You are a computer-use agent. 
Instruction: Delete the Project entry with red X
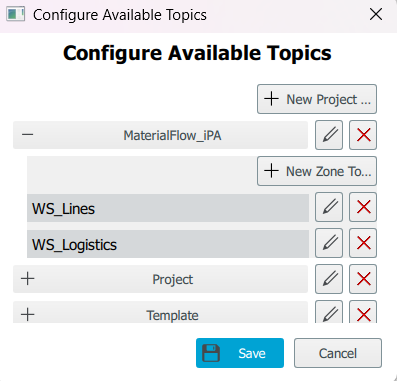[363, 279]
